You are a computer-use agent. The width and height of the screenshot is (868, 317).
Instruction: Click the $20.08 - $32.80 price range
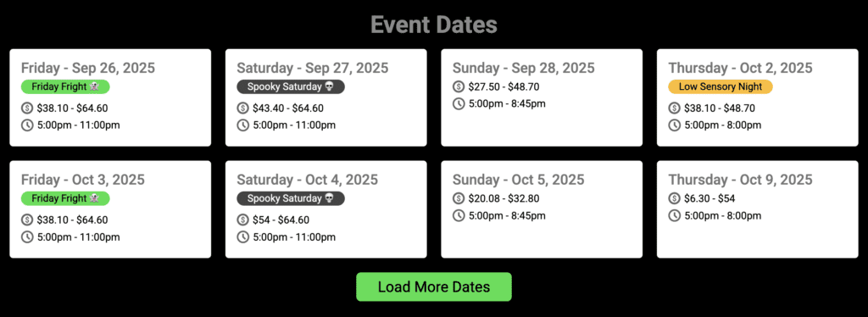pyautogui.click(x=504, y=198)
